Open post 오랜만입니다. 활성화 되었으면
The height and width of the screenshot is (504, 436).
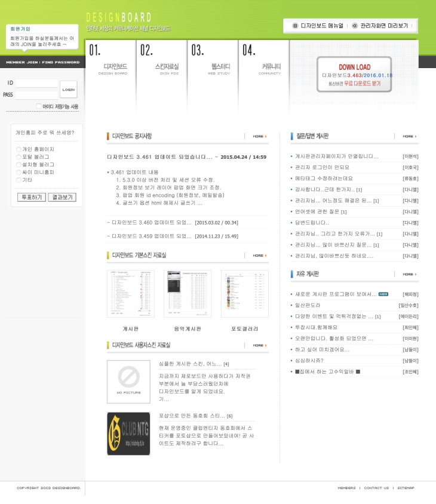(x=334, y=339)
